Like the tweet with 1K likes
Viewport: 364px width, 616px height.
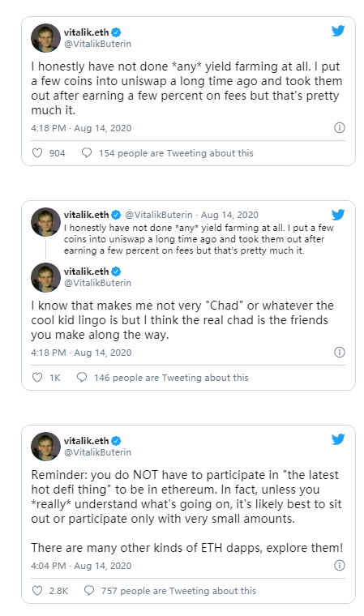[37, 378]
